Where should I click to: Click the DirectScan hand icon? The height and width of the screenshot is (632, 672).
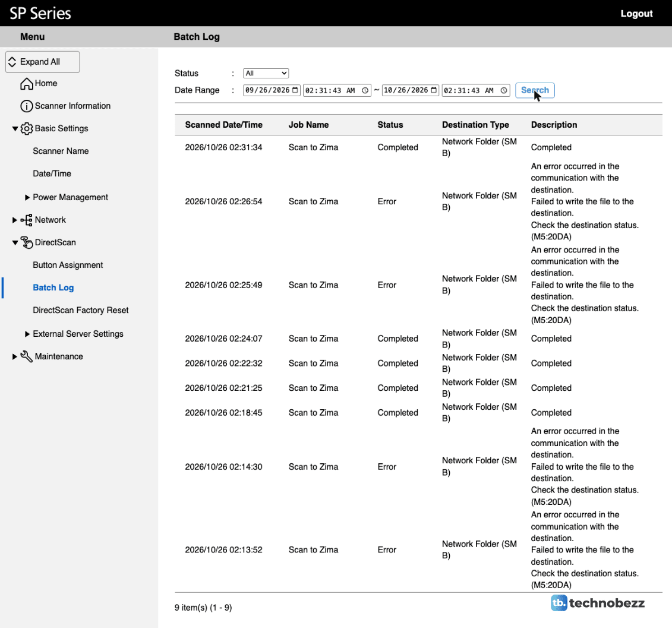(27, 242)
